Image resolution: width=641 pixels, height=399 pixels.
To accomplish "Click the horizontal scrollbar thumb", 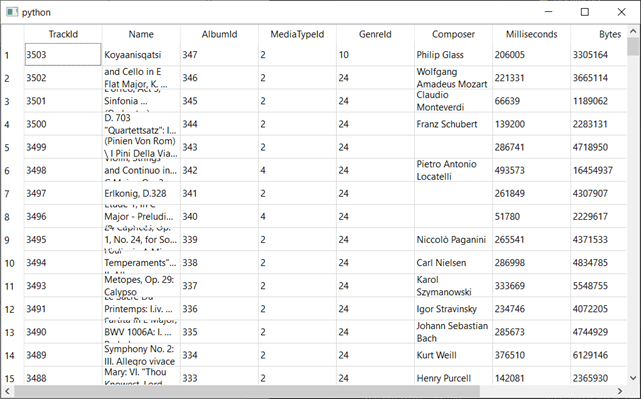I will 247,391.
